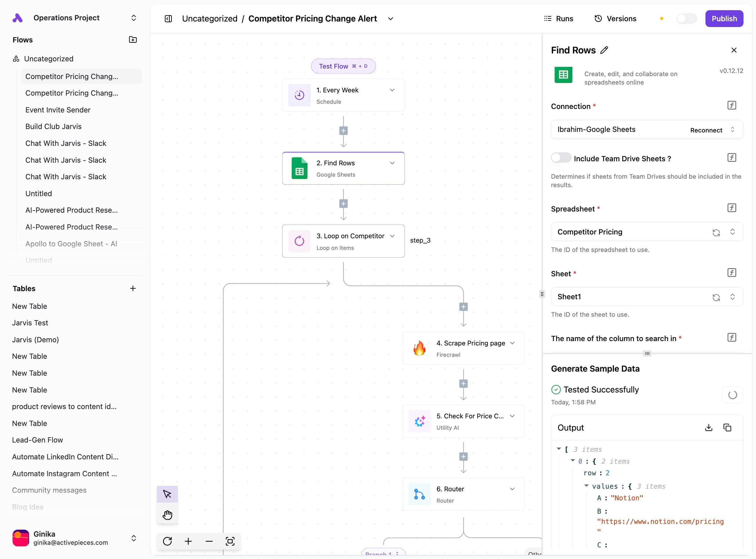Click the pencil icon to rename Find Rows
The image size is (756, 559).
tap(604, 50)
